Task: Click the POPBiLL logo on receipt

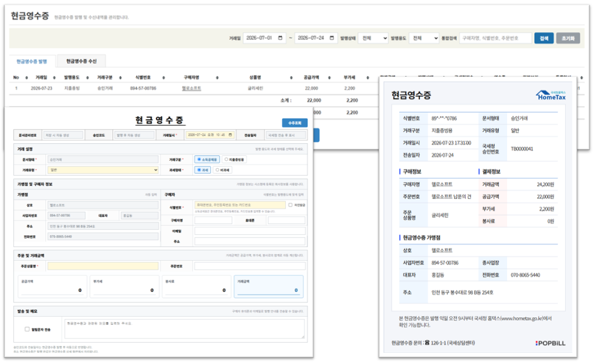Action: [x=550, y=343]
